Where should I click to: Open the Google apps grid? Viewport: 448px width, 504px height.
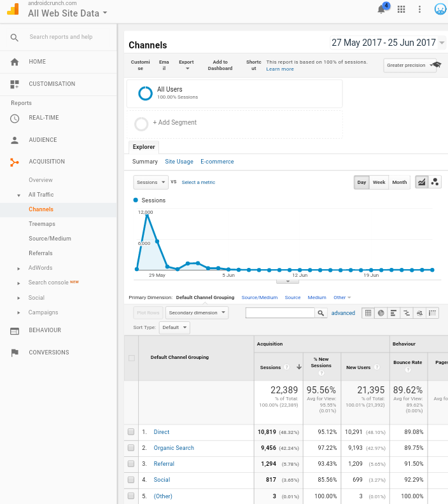pyautogui.click(x=401, y=9)
